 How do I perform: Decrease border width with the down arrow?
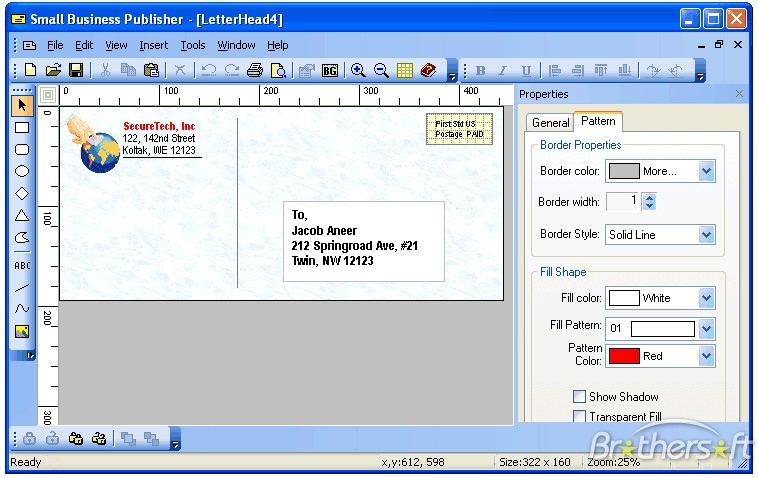[x=649, y=206]
